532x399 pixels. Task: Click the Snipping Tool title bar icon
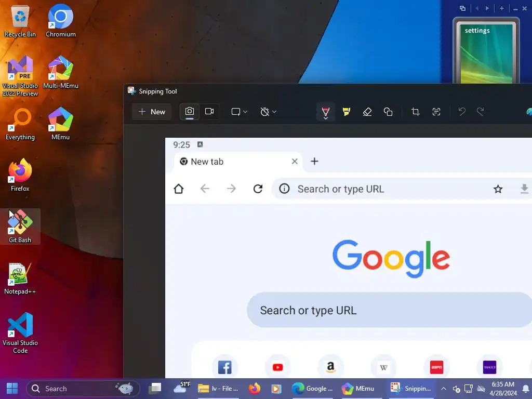[131, 91]
